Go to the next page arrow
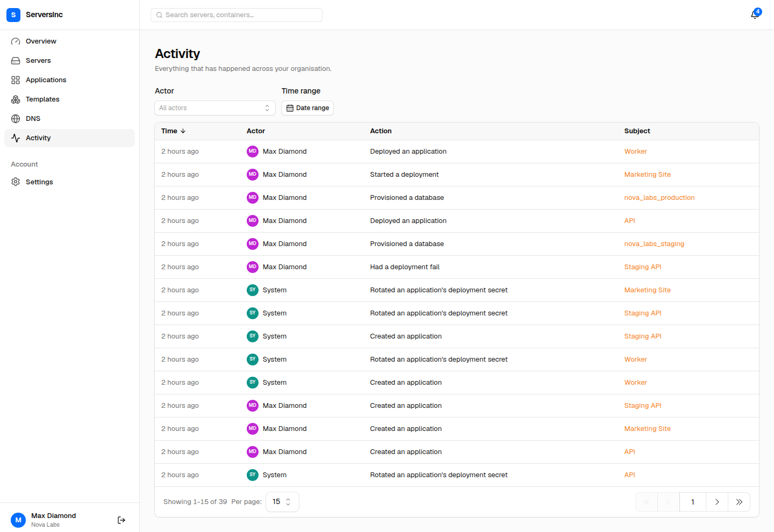This screenshot has width=774, height=532. (717, 502)
